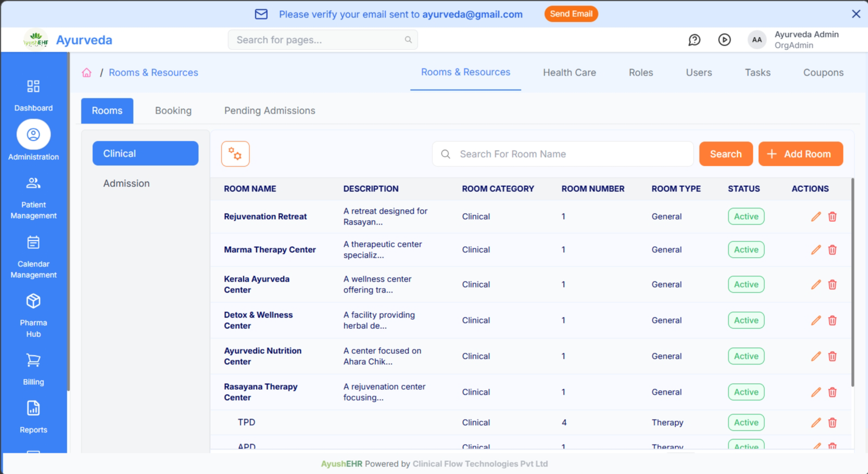This screenshot has height=474, width=868.
Task: Open the Booking tab
Action: [173, 110]
